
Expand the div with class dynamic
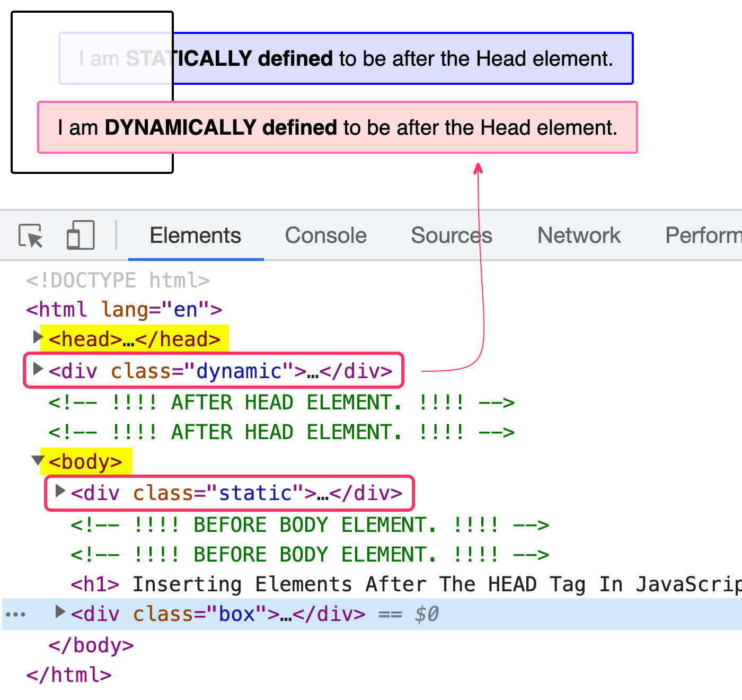pyautogui.click(x=37, y=370)
